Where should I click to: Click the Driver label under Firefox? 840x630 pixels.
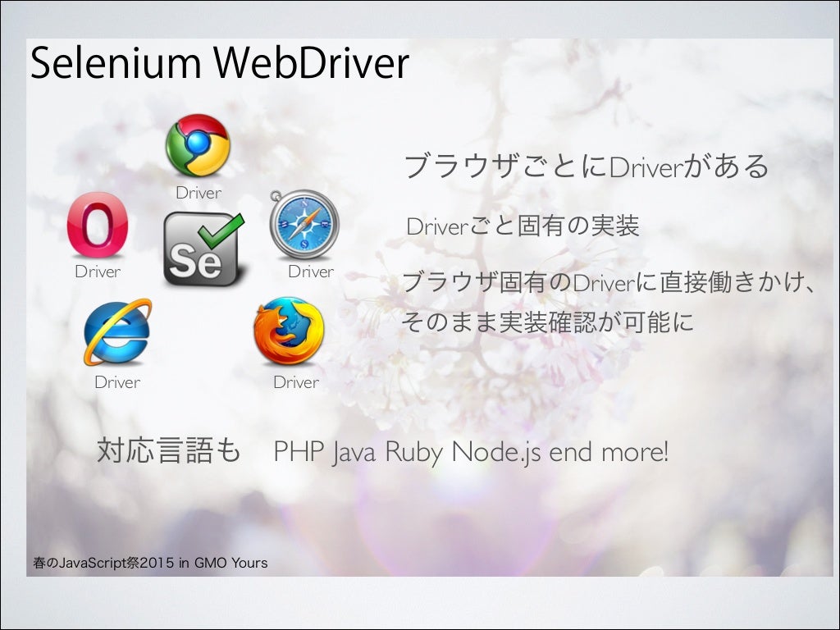(295, 382)
